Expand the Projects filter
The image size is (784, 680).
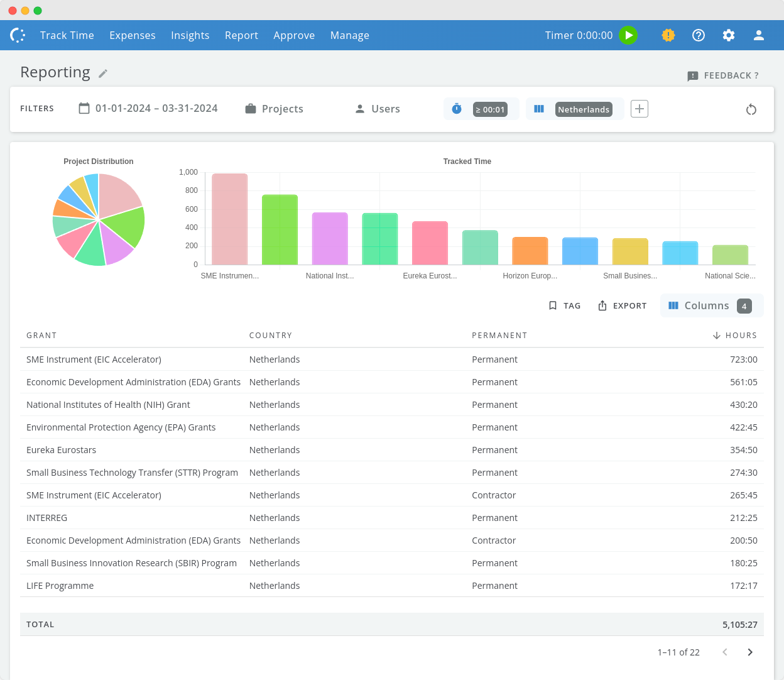pyautogui.click(x=275, y=109)
